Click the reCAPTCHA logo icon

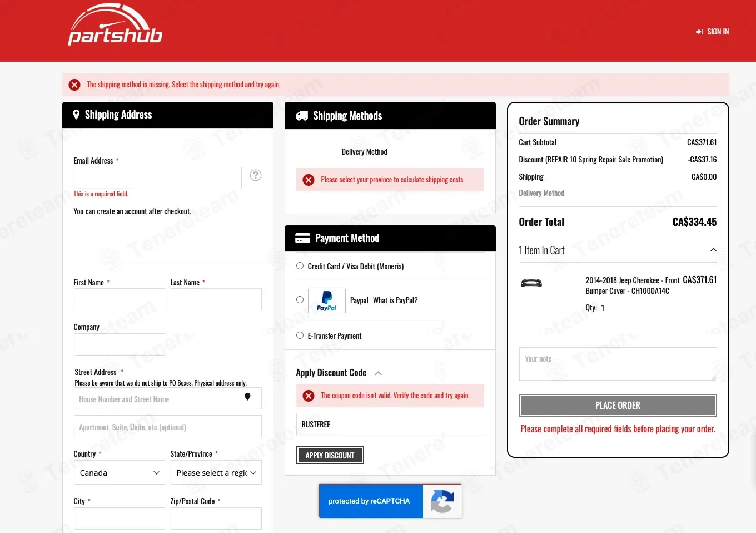442,501
